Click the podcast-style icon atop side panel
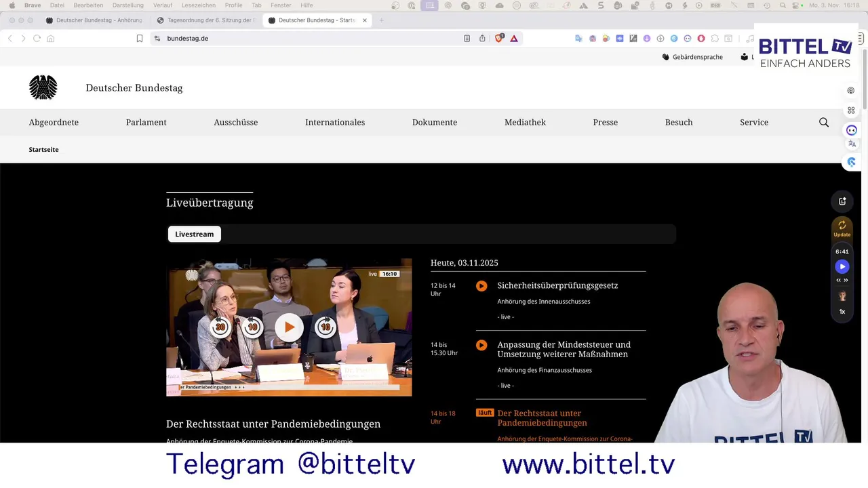Screen dimensions: 868x488 coord(851,91)
